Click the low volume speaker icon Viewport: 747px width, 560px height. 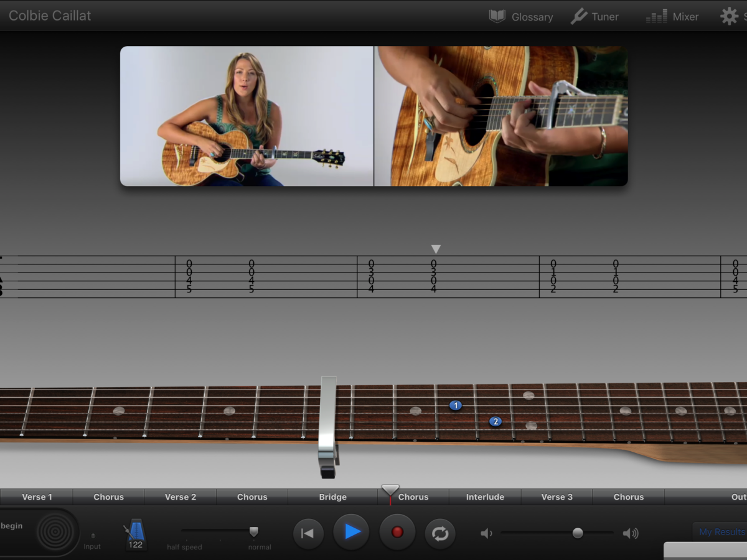(x=487, y=533)
